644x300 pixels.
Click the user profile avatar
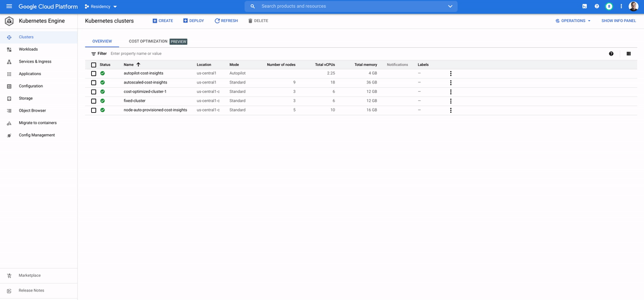[x=633, y=7]
